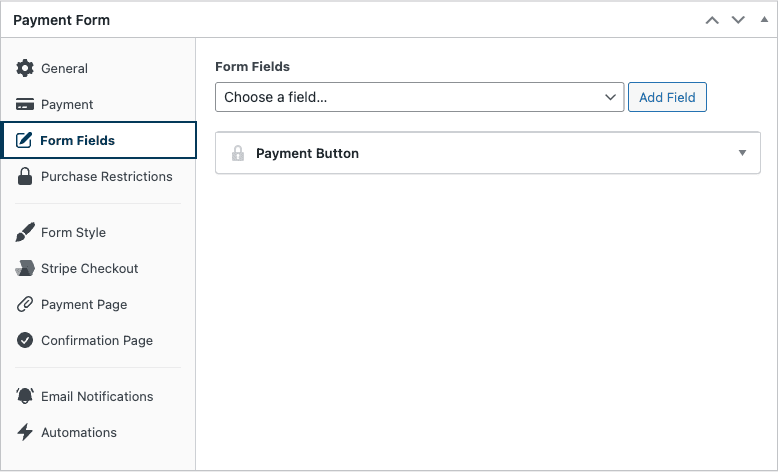Click the Email Notifications bell icon
Screen dimensions: 778x472
25,396
